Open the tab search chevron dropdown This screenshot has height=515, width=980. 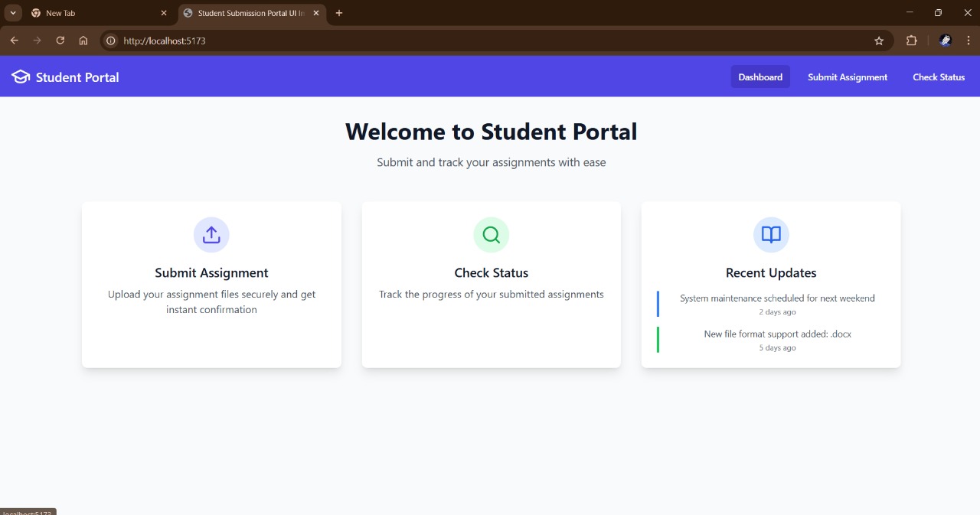coord(12,12)
